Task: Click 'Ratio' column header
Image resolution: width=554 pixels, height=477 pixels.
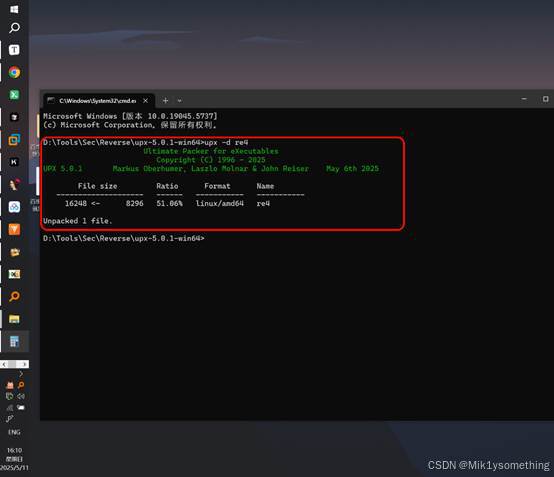Action: (x=167, y=186)
